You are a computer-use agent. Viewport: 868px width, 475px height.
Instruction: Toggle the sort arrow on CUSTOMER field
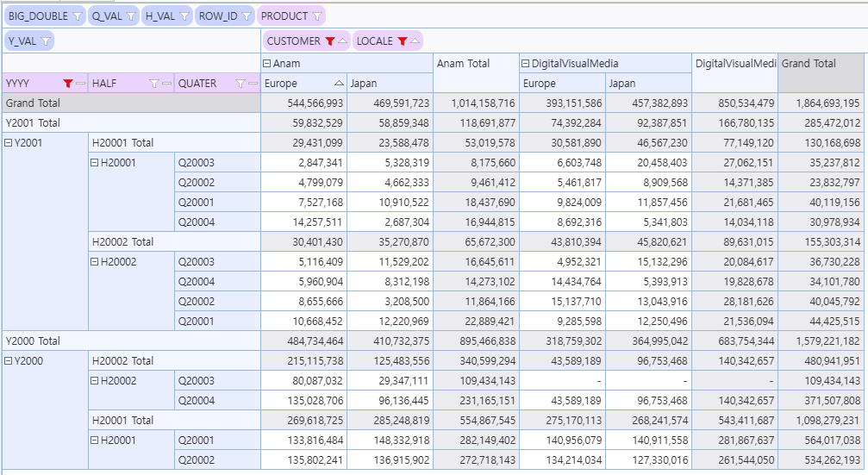click(342, 41)
